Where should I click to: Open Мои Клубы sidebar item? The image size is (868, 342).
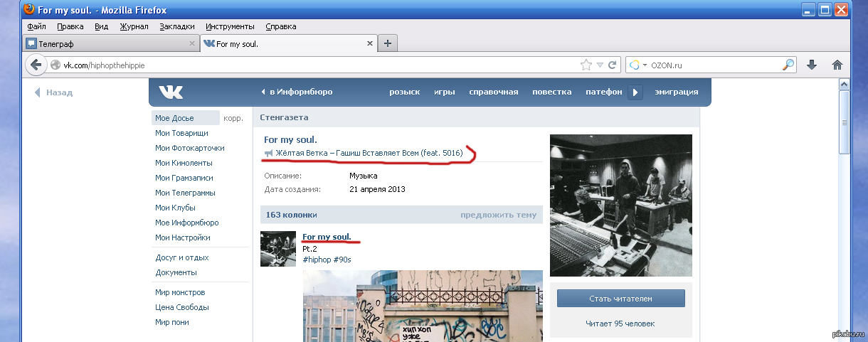[x=174, y=208]
